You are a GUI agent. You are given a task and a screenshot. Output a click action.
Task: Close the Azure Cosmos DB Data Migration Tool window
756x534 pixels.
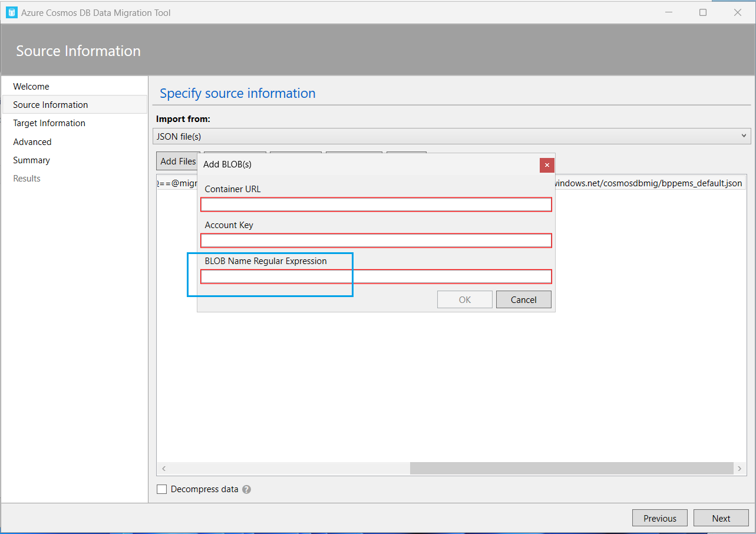click(x=738, y=12)
